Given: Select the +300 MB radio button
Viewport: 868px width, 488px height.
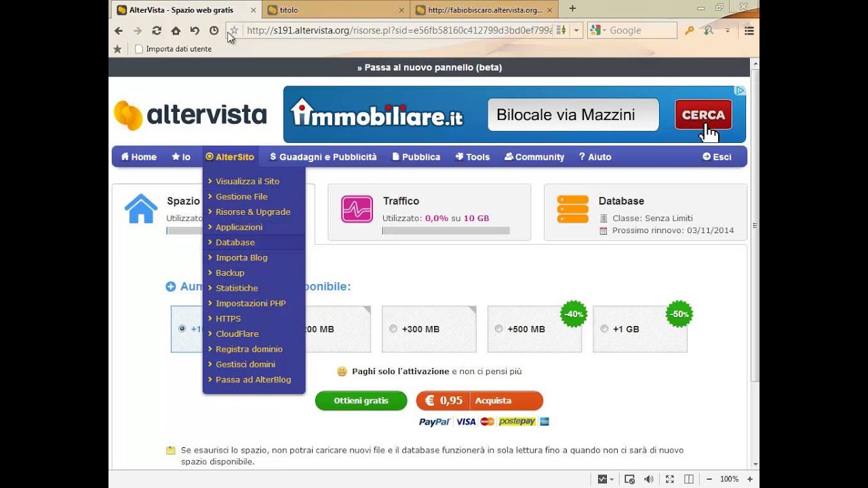Looking at the screenshot, I should pyautogui.click(x=393, y=329).
